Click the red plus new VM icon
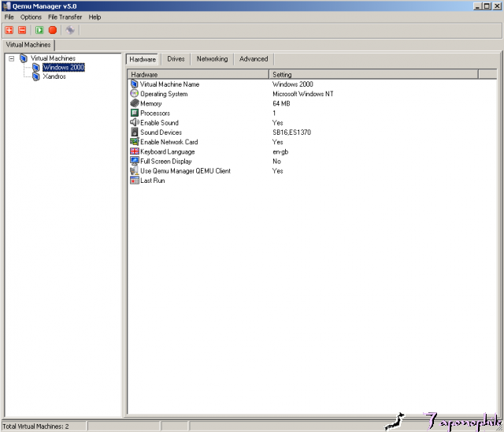The image size is (504, 432). click(x=9, y=30)
